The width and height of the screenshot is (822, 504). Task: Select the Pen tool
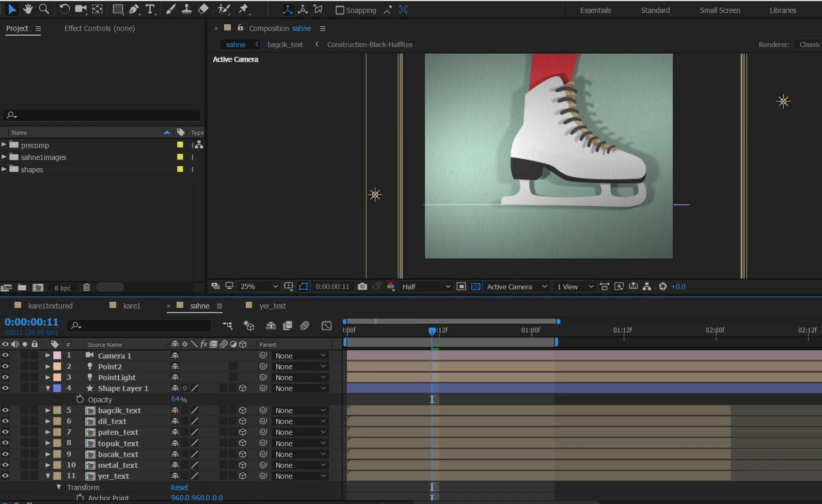(x=134, y=9)
